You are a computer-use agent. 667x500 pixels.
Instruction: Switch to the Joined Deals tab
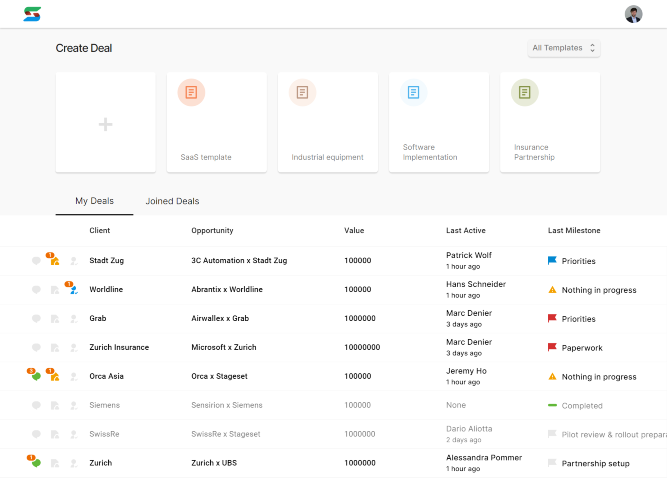[172, 201]
